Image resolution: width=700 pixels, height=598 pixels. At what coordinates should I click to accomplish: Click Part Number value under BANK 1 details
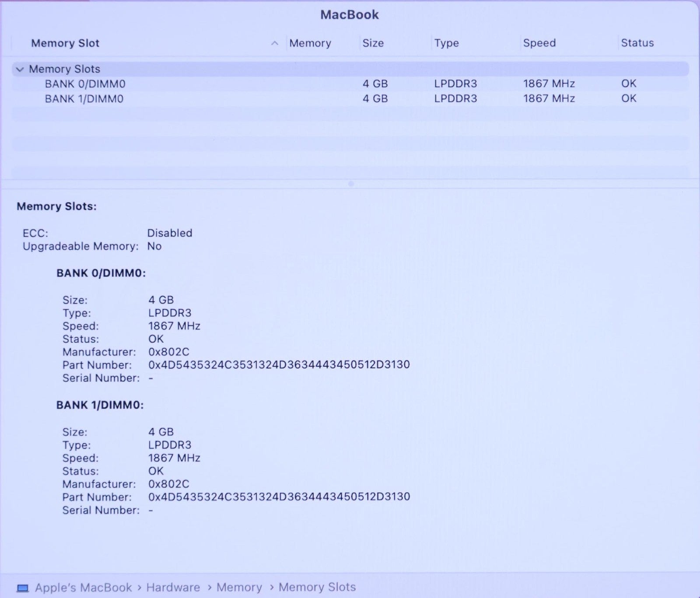coord(279,497)
